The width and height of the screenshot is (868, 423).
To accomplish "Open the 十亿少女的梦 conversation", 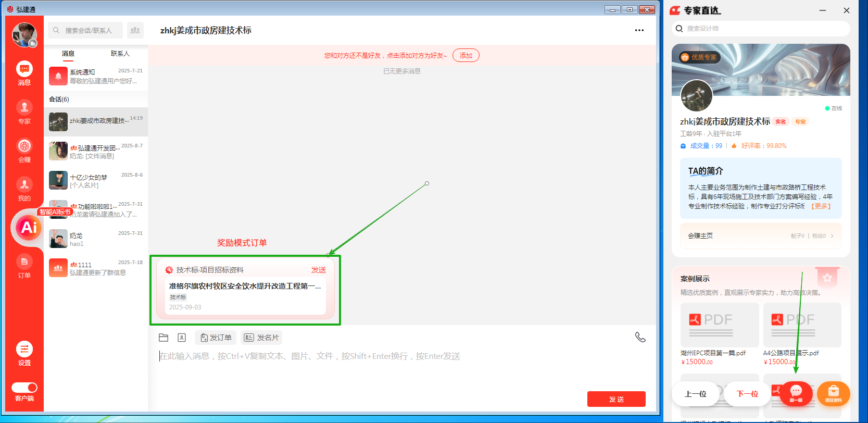I will (x=96, y=180).
